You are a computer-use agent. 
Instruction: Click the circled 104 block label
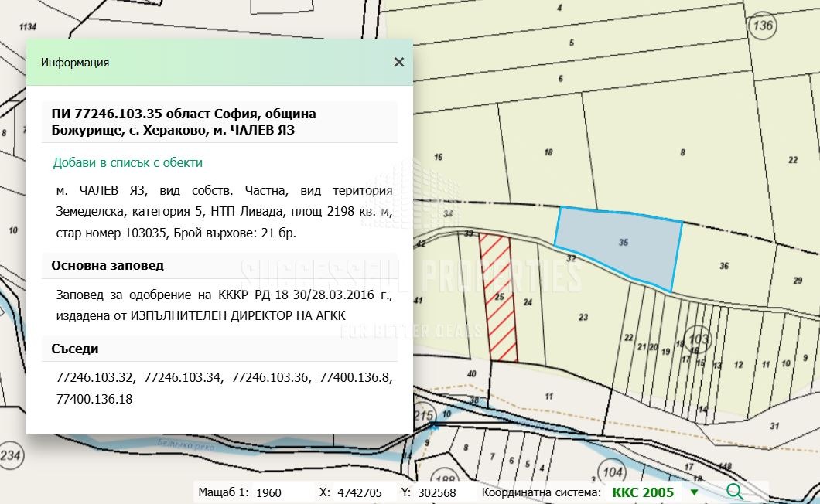pos(611,472)
